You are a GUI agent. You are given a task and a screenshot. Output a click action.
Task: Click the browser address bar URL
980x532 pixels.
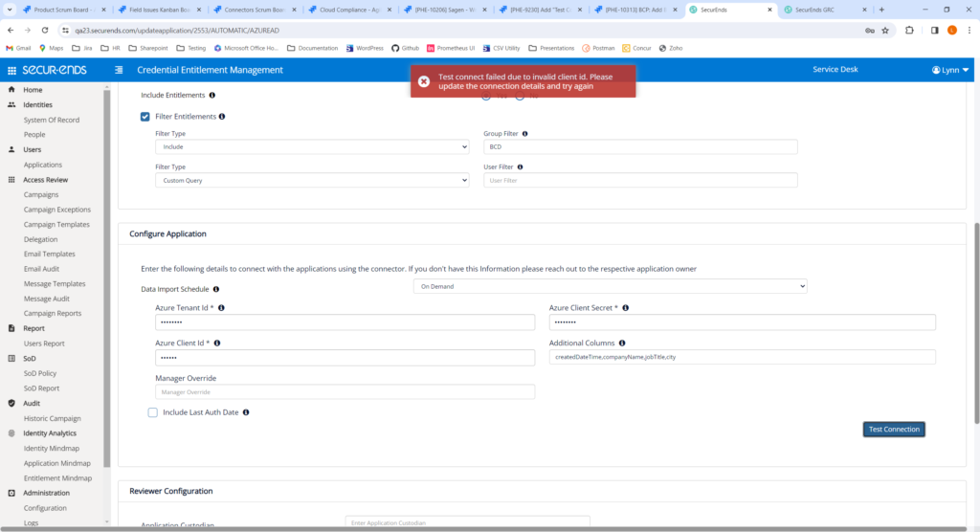point(177,30)
